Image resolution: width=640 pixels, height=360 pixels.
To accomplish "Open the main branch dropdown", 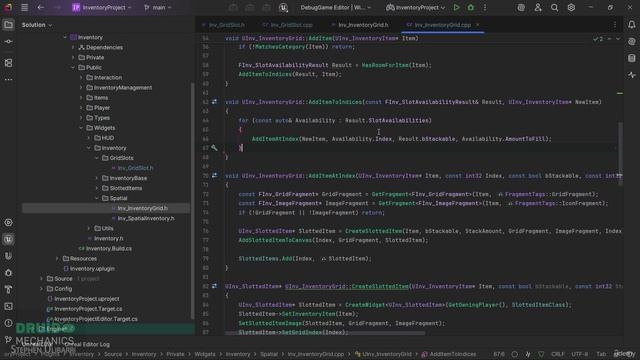I will [158, 7].
